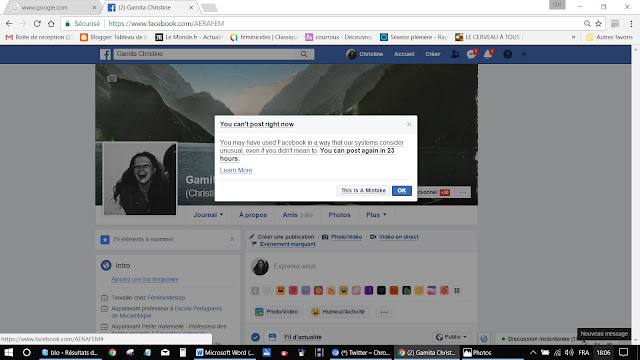This screenshot has height=360, width=640.
Task: Click the Photo/Vidéo button below composer
Action: 277,312
